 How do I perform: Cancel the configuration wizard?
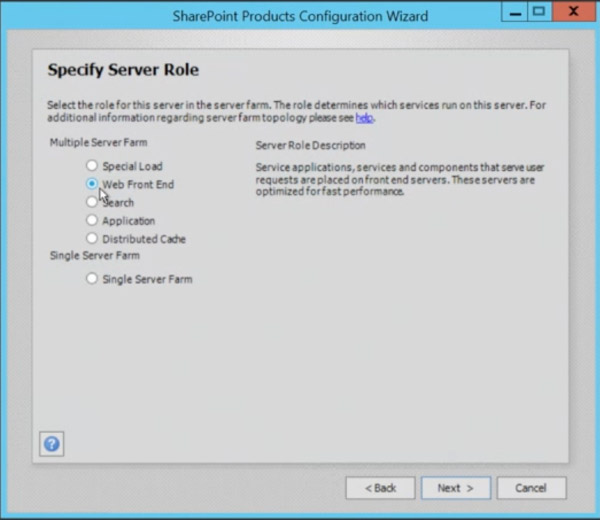click(531, 488)
